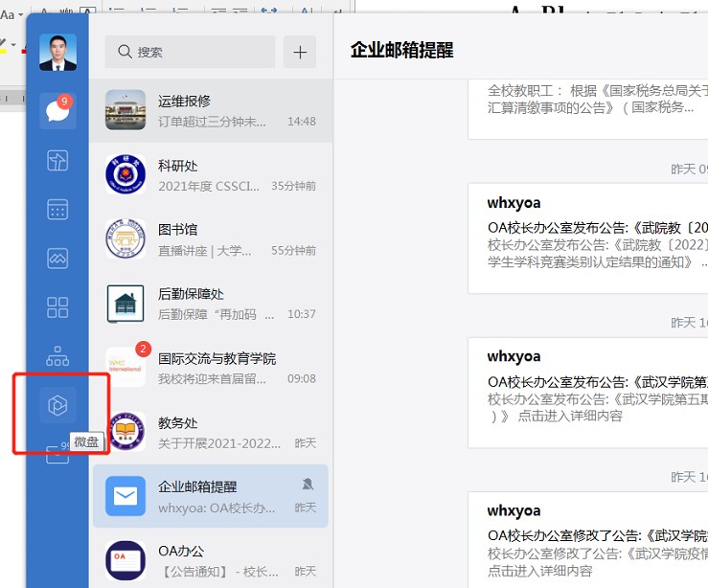The image size is (708, 588).
Task: Focus the 搜索 search field
Action: click(190, 52)
